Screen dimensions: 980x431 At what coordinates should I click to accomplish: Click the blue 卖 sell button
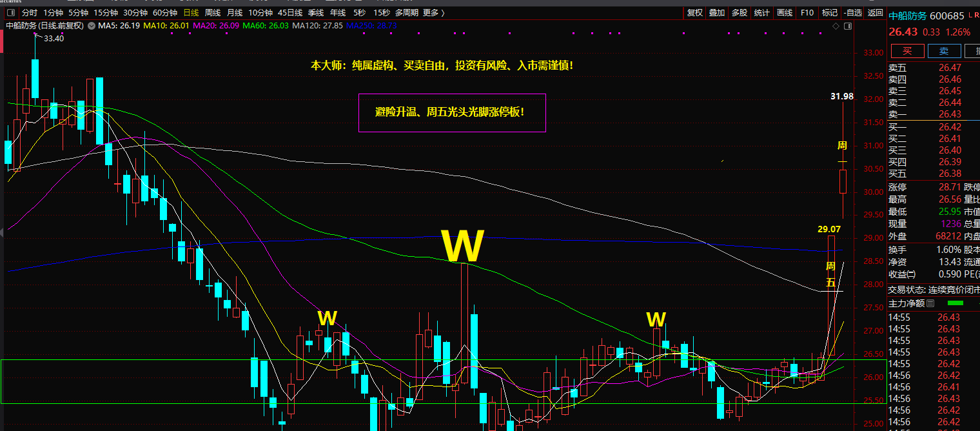944,51
